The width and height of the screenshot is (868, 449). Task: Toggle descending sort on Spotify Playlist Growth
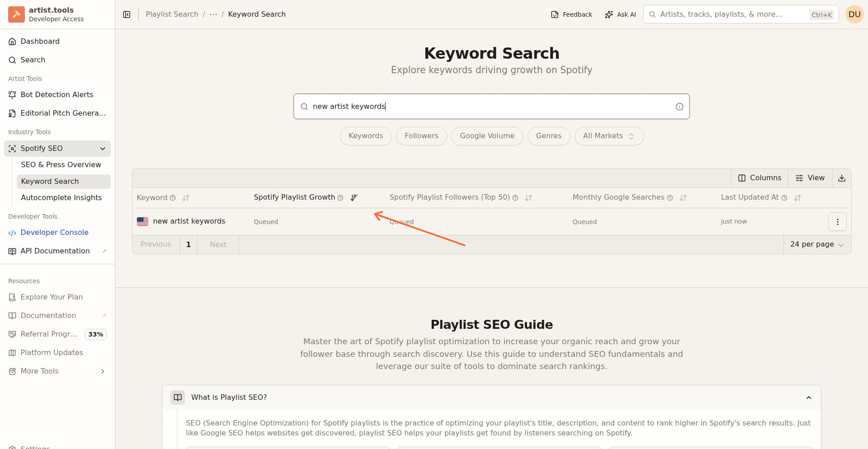(354, 198)
